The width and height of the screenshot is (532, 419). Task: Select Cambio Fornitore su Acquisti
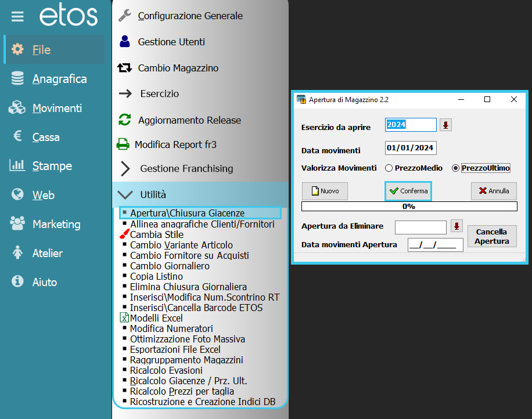click(189, 255)
